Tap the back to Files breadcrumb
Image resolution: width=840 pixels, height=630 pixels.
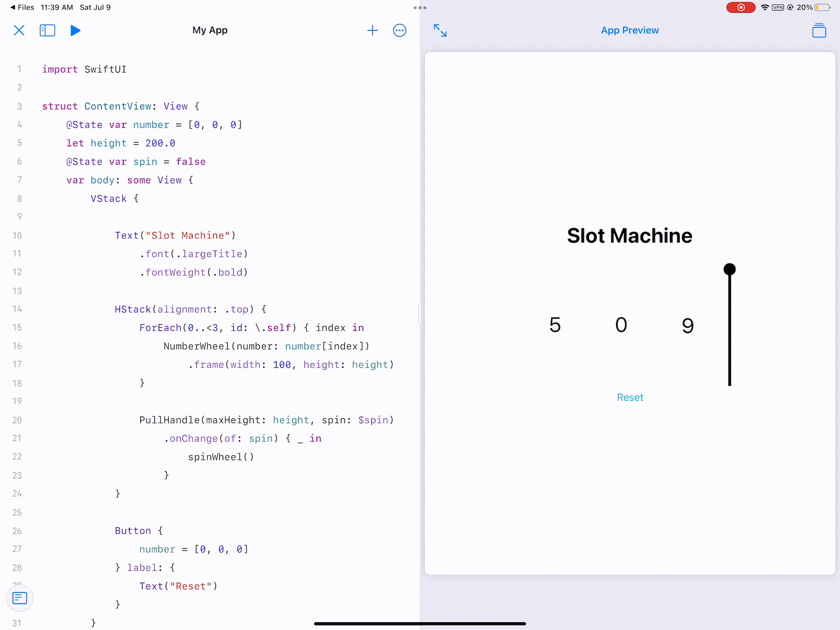(22, 7)
